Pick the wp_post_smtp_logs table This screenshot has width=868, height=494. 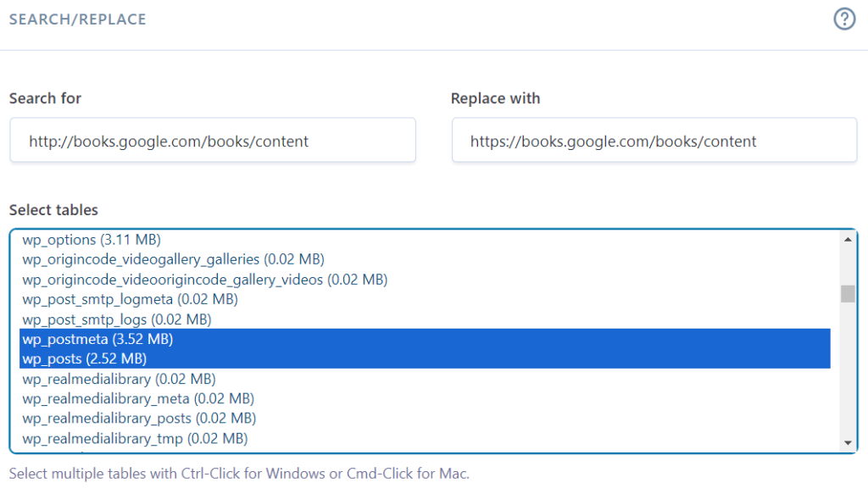(x=116, y=319)
